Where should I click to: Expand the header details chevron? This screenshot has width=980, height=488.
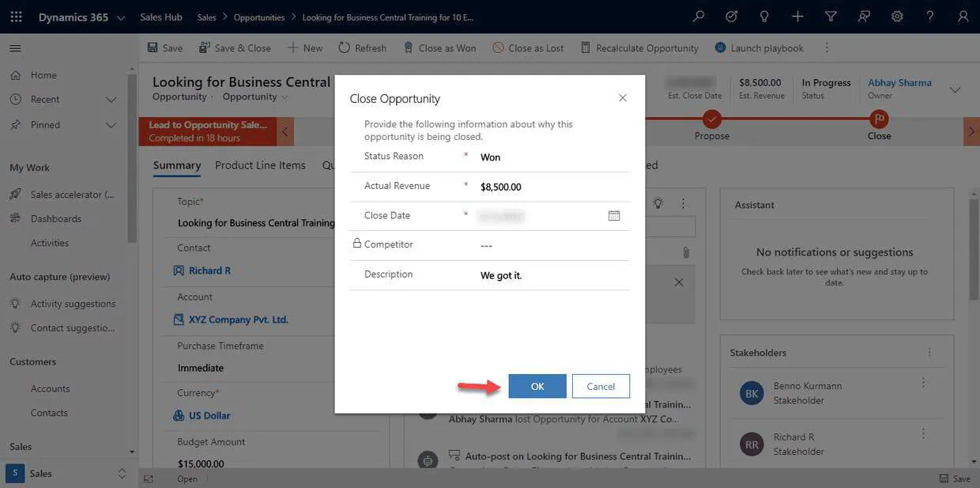(955, 89)
